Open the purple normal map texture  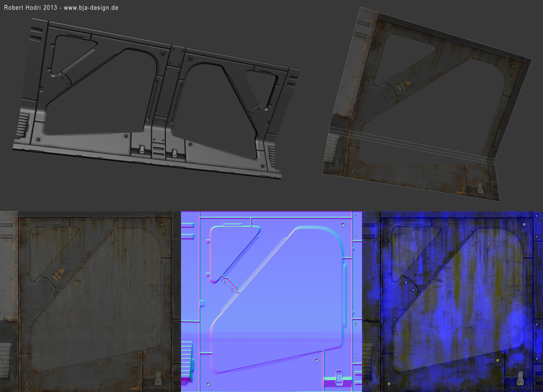(271, 302)
